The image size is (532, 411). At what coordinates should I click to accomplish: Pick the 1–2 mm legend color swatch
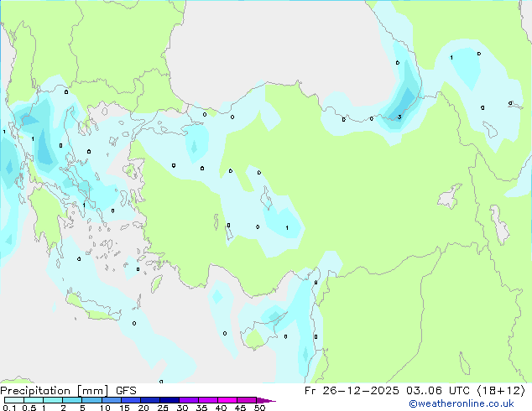pos(53,400)
